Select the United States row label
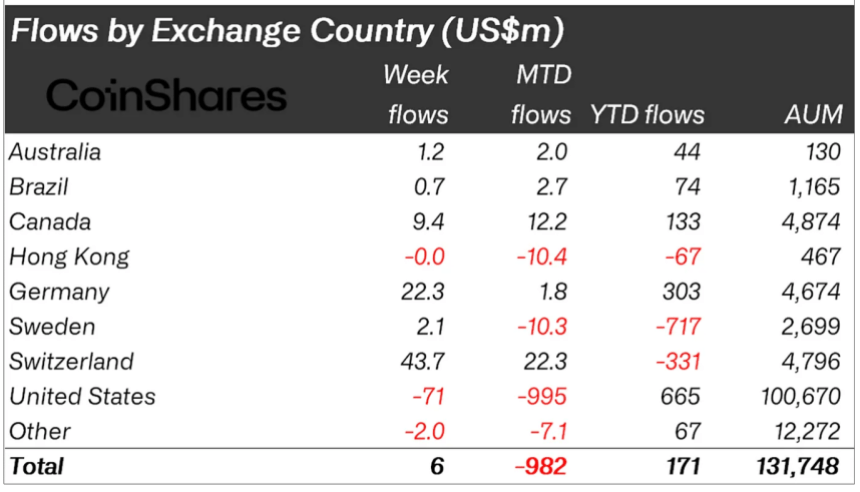Viewport: 860px width, 492px height. coord(82,396)
